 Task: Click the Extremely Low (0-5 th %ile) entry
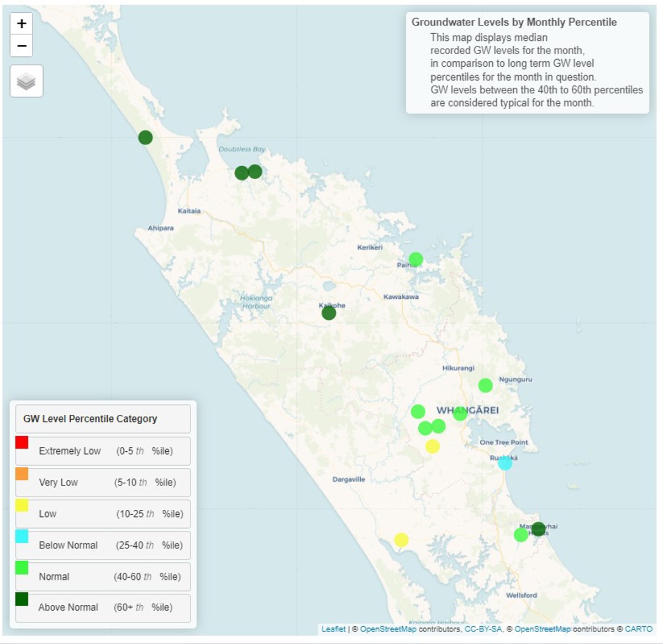tap(103, 451)
